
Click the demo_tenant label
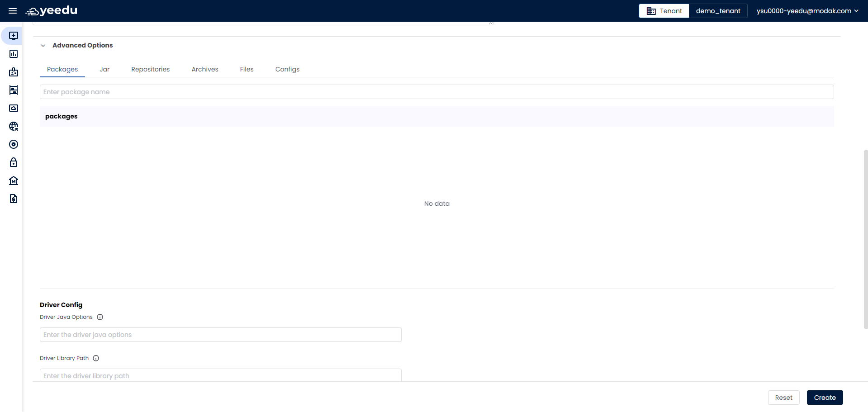pos(718,11)
